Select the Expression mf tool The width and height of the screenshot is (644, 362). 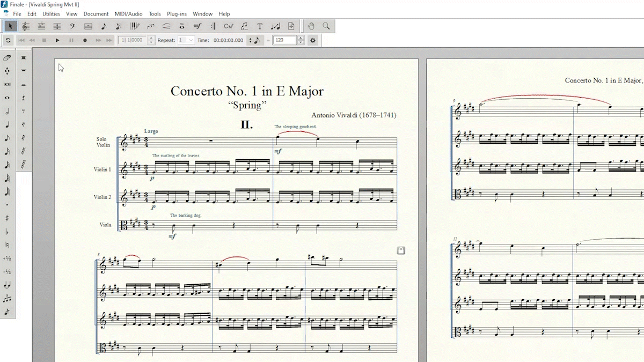click(x=197, y=26)
